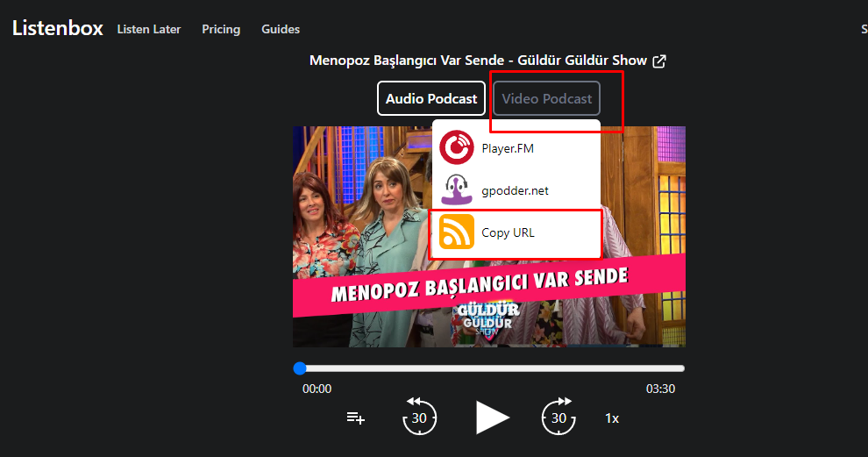The image size is (868, 457).
Task: Click the blue playback progress handle
Action: [300, 368]
